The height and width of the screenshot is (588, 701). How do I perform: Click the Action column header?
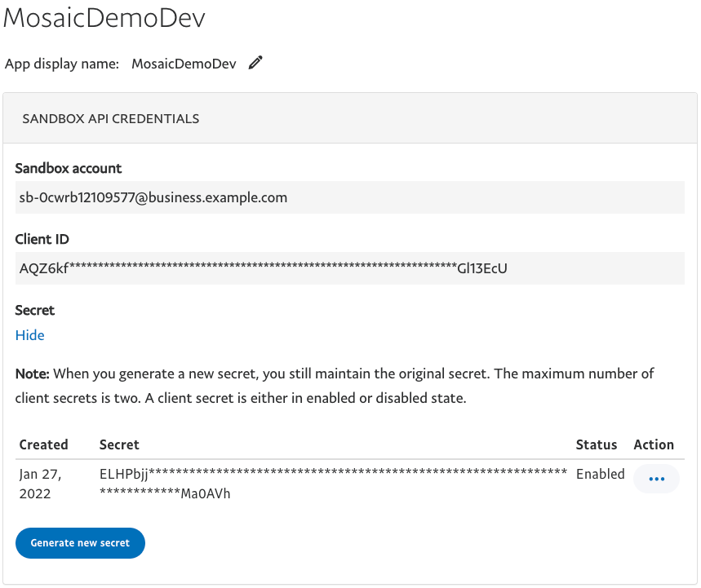pos(653,444)
